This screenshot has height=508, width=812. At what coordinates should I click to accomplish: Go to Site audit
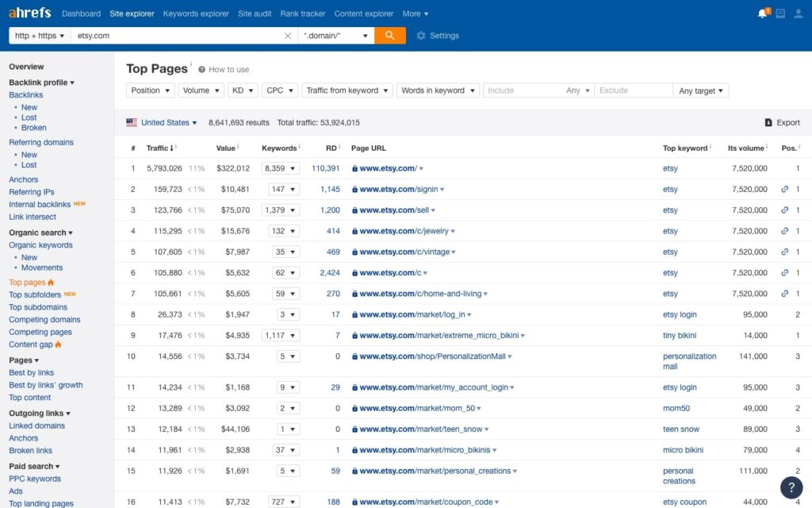point(255,13)
